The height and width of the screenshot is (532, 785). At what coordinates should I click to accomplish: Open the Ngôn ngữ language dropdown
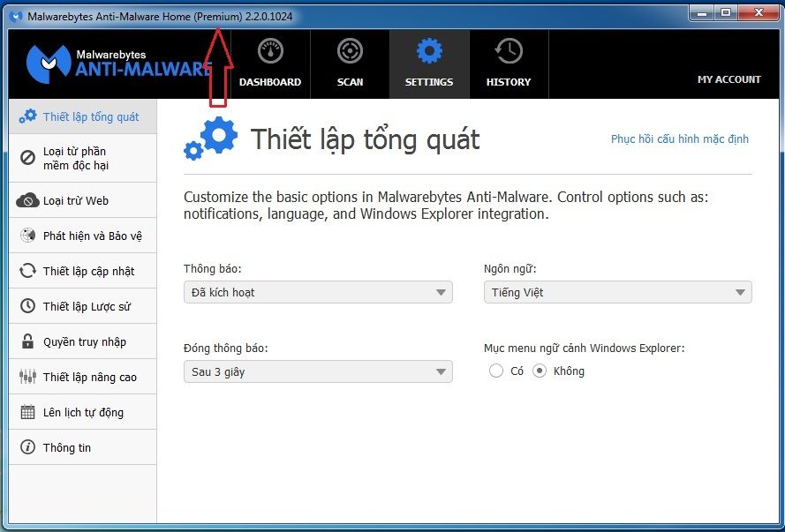[617, 292]
